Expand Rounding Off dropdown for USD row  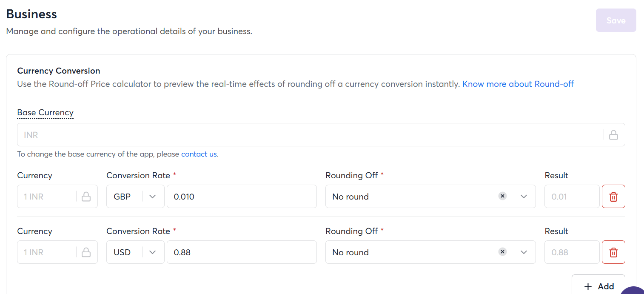tap(524, 252)
